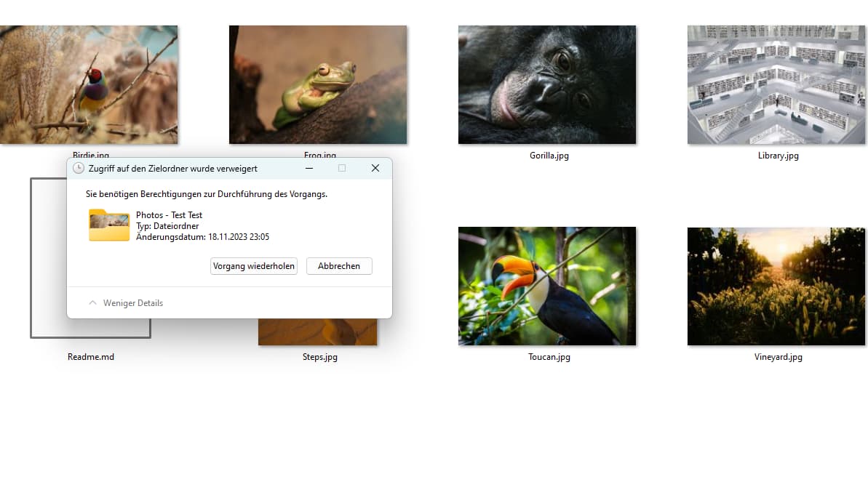Viewport: 868px width, 482px height.
Task: Click the clock icon in dialog title bar
Action: 79,168
